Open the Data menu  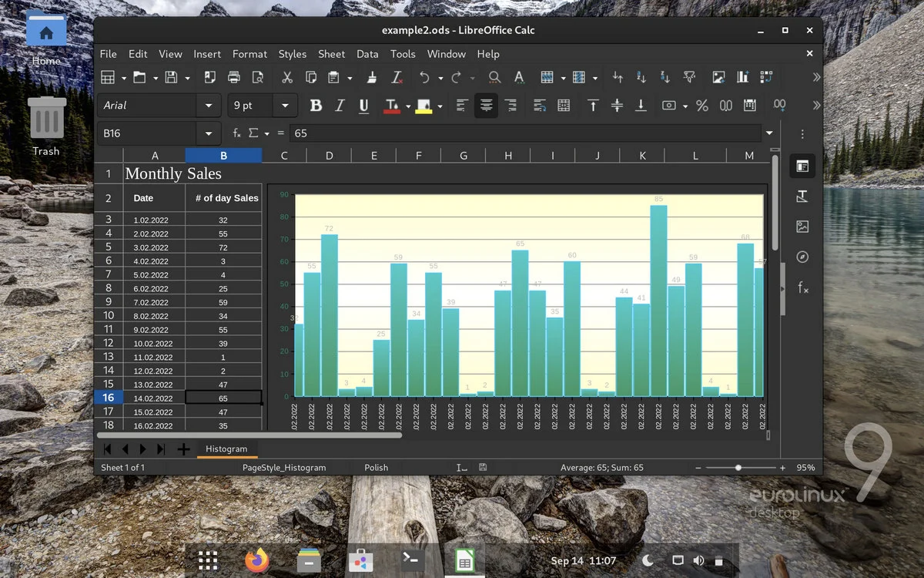[x=367, y=54]
